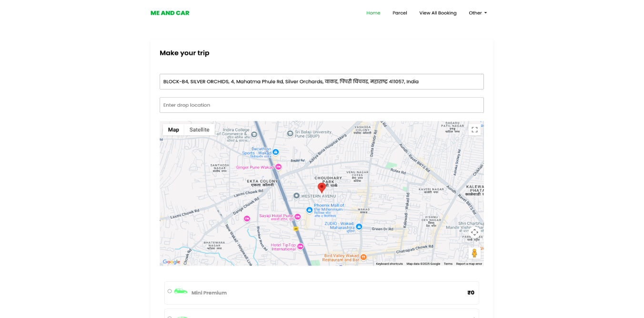The height and width of the screenshot is (318, 644).
Task: Select the Hotel TipTop International pin
Action: [x=300, y=246]
